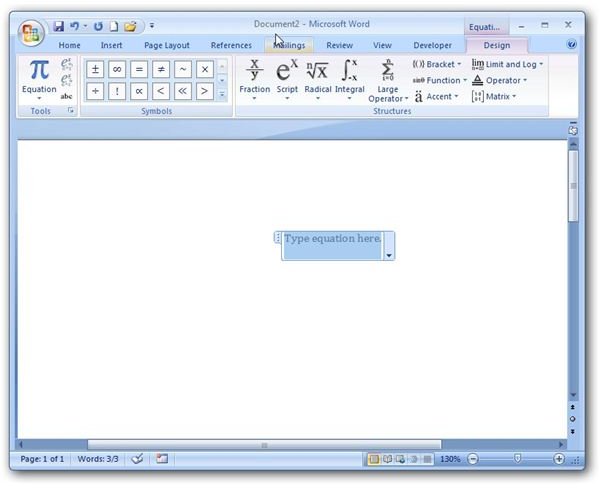Undo last action in Quick Access Toolbar
The image size is (600, 488).
[75, 26]
